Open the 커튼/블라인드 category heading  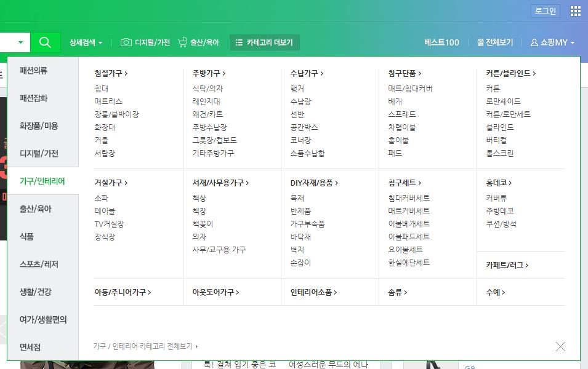pos(511,73)
